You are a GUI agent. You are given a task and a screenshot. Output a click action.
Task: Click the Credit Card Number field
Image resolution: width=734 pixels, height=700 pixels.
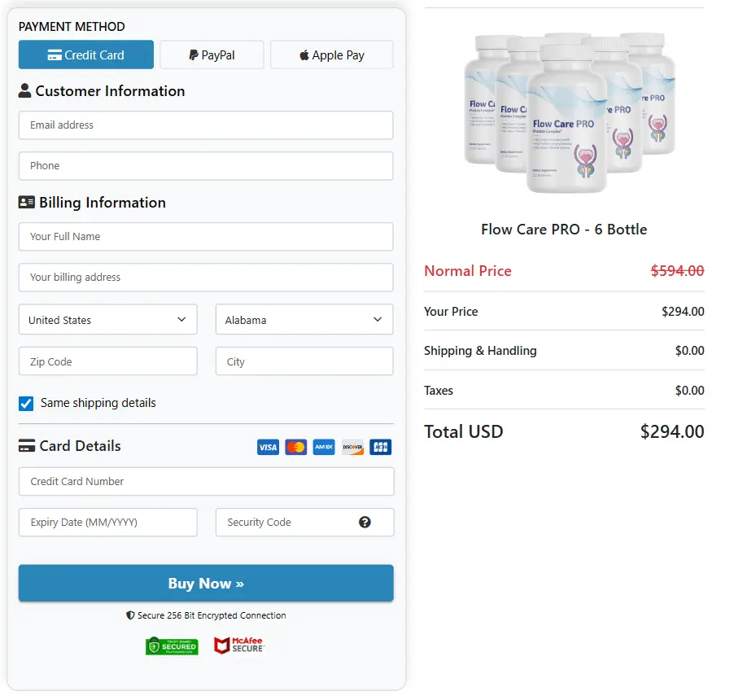(x=205, y=482)
